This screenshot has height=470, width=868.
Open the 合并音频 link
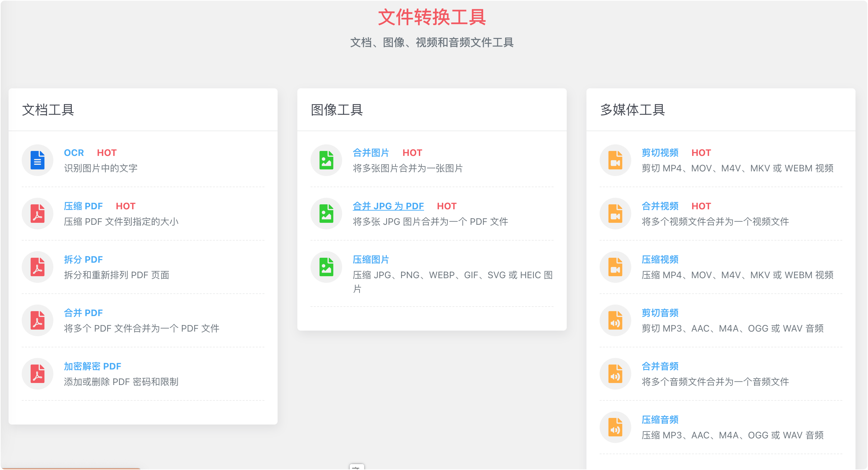click(660, 367)
